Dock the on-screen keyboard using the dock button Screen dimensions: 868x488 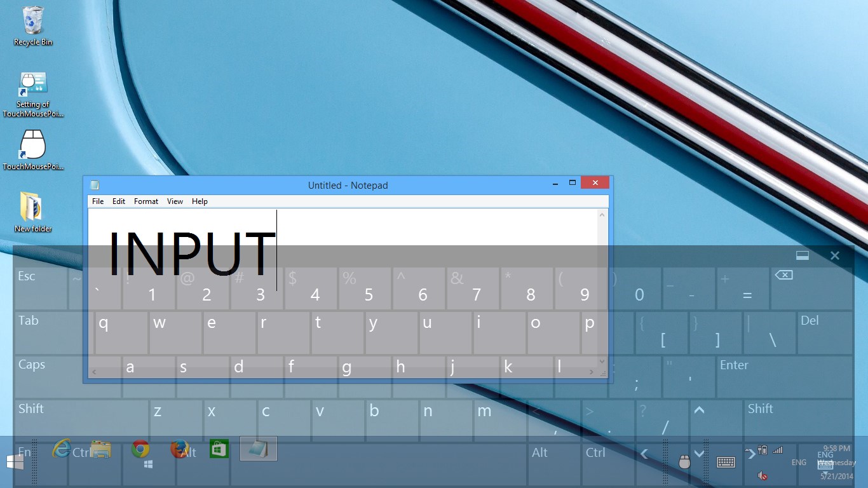click(802, 255)
